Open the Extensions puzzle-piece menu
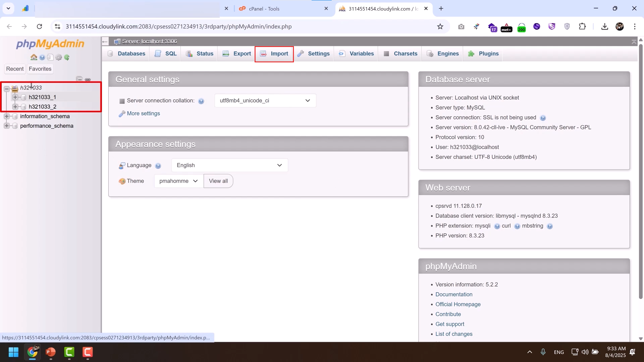 tap(582, 26)
